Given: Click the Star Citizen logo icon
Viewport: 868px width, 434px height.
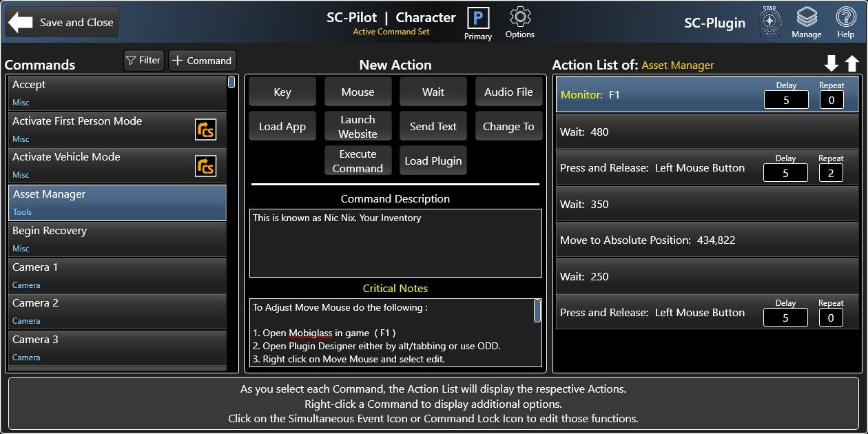Looking at the screenshot, I should 769,21.
